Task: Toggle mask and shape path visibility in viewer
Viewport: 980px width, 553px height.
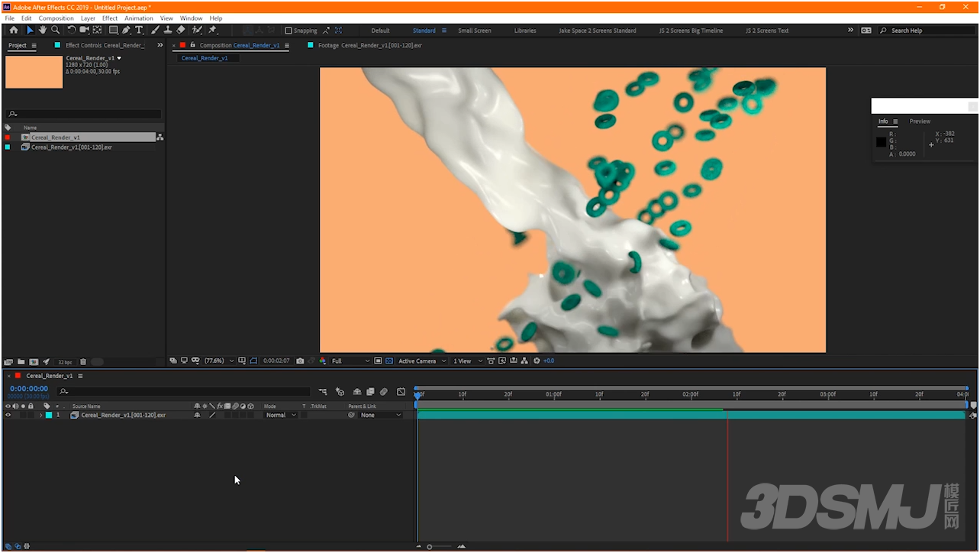Action: tap(253, 361)
